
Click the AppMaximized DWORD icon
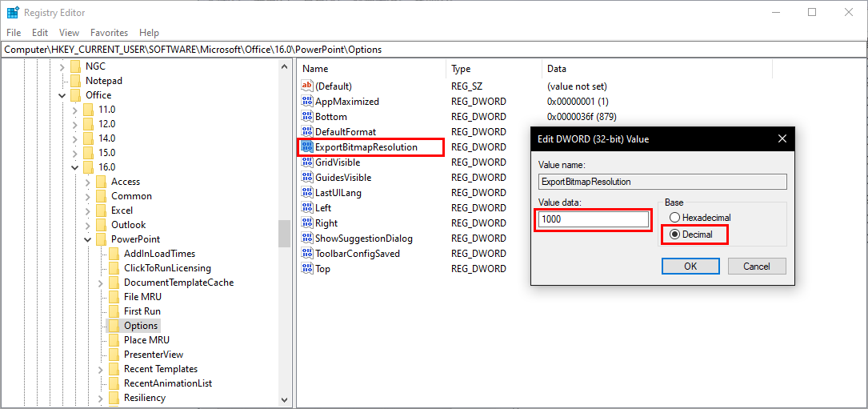307,102
